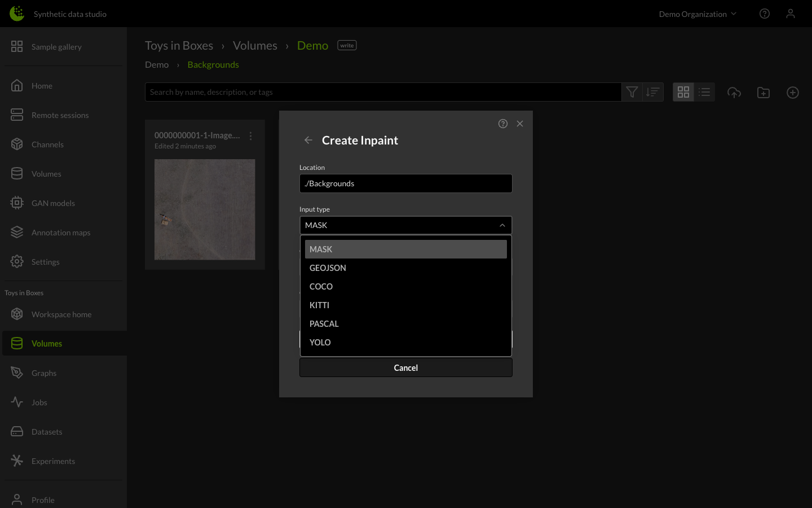
Task: Switch to list view layout
Action: click(704, 91)
